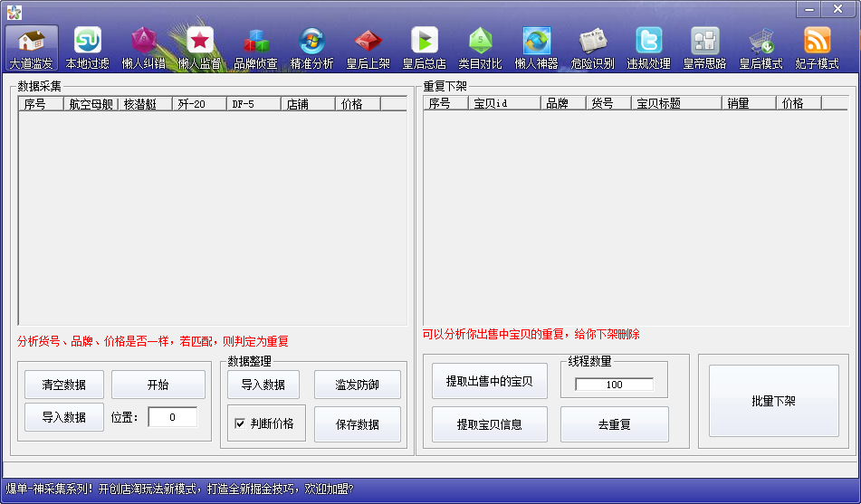Click the DF-5 column header
861x504 pixels.
pyautogui.click(x=254, y=104)
